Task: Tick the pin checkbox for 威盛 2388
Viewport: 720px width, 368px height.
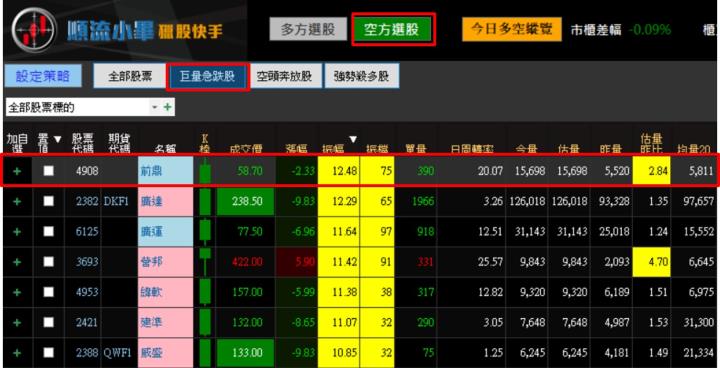Action: tap(48, 353)
